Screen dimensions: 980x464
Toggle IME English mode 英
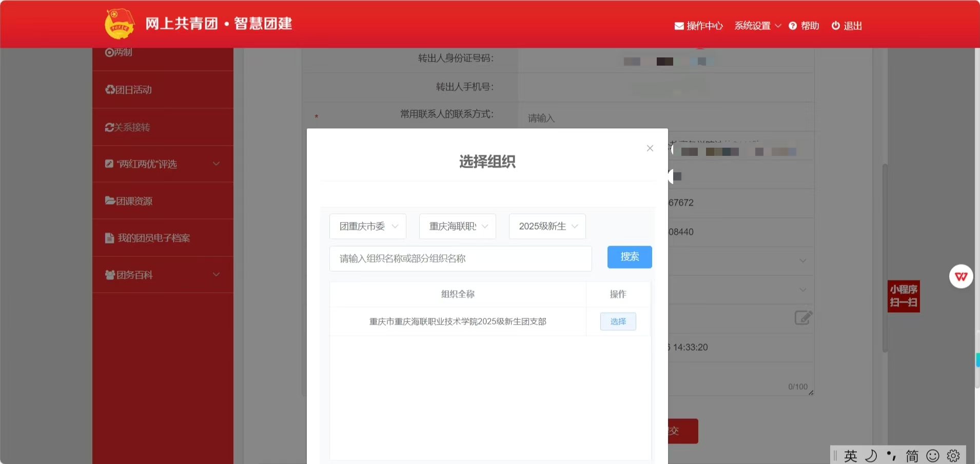pos(851,455)
